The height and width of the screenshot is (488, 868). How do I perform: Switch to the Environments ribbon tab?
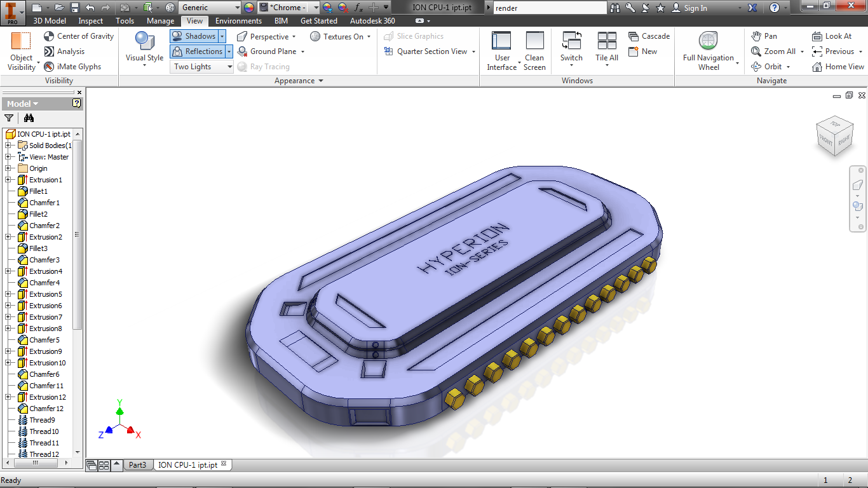pyautogui.click(x=238, y=21)
